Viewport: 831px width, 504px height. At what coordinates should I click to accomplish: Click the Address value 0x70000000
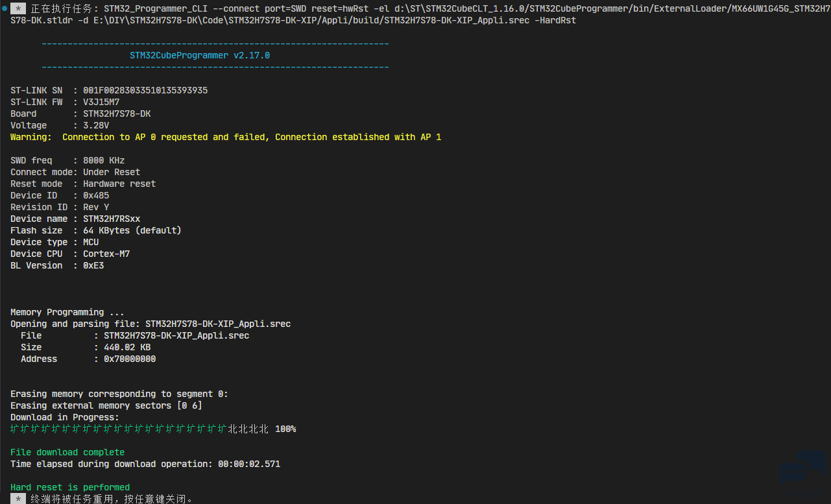point(130,359)
